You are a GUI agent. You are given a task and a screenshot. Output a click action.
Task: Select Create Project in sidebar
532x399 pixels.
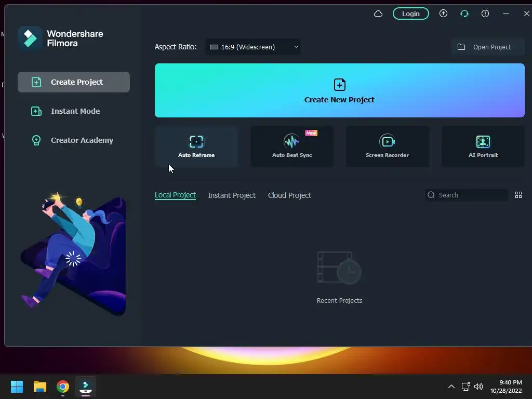pos(74,82)
